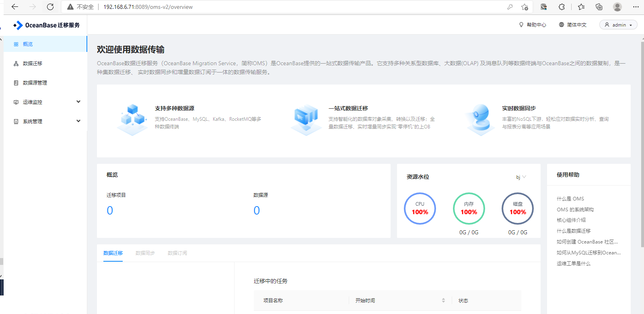
Task: Switch to the 数据订阅 tab
Action: pos(177,253)
